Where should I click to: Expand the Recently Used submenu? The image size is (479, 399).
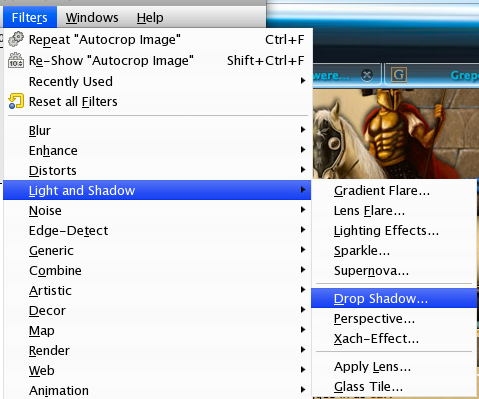coord(157,81)
